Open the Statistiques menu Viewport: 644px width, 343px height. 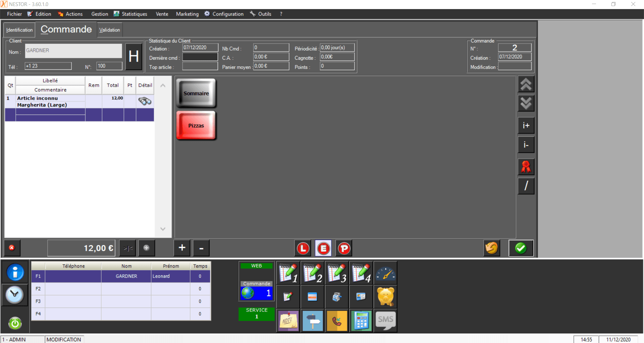pyautogui.click(x=130, y=14)
